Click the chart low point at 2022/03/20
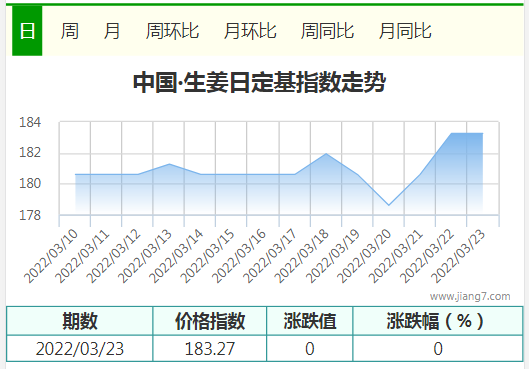 pos(389,205)
